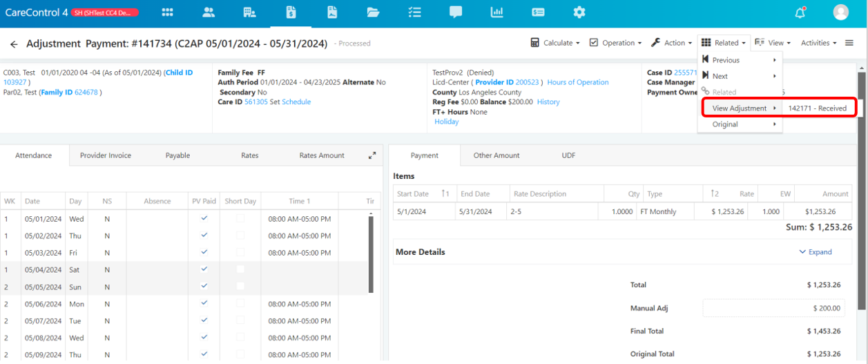Open the people/families icon in top bar
Image resolution: width=868 pixels, height=364 pixels.
[x=209, y=12]
